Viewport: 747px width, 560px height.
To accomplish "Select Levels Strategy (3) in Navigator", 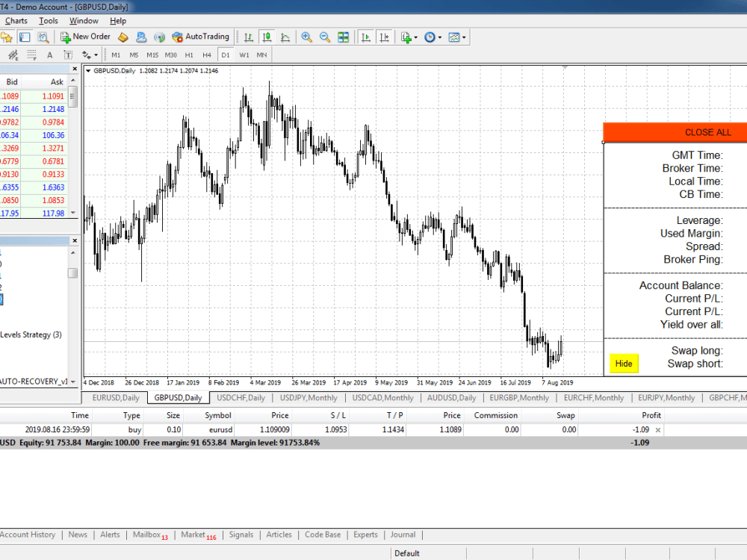I will point(31,335).
